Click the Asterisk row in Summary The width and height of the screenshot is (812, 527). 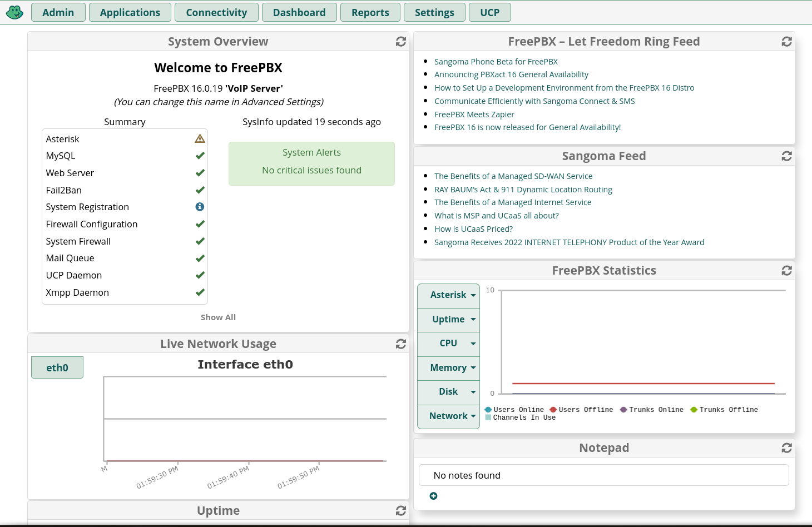pos(125,139)
